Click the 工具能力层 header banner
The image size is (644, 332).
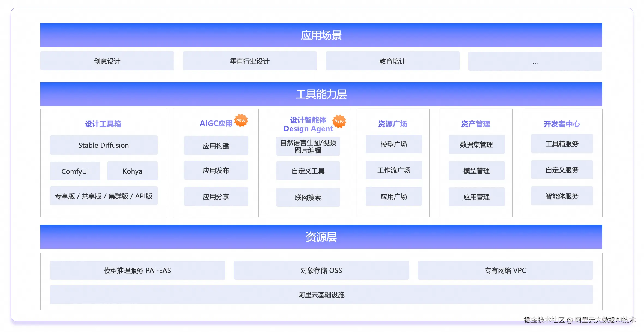[321, 94]
